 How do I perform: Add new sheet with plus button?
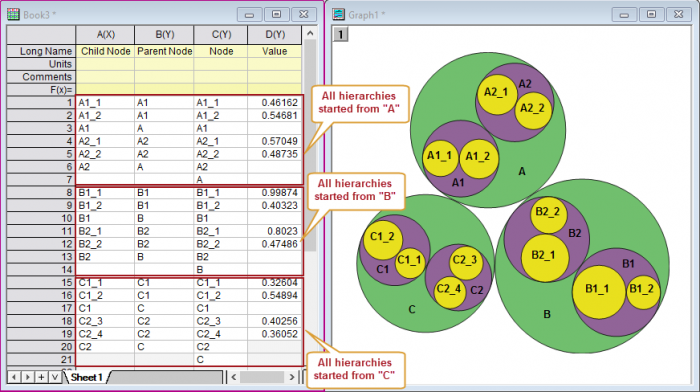(x=41, y=377)
